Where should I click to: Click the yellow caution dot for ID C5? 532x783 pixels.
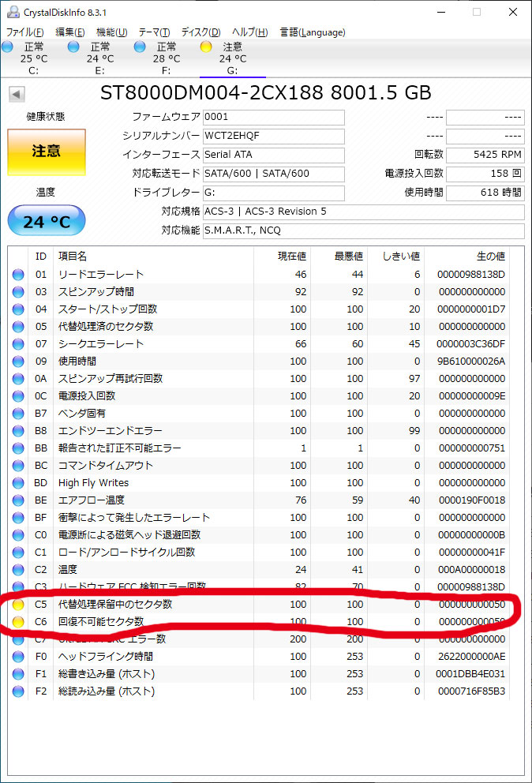18,605
